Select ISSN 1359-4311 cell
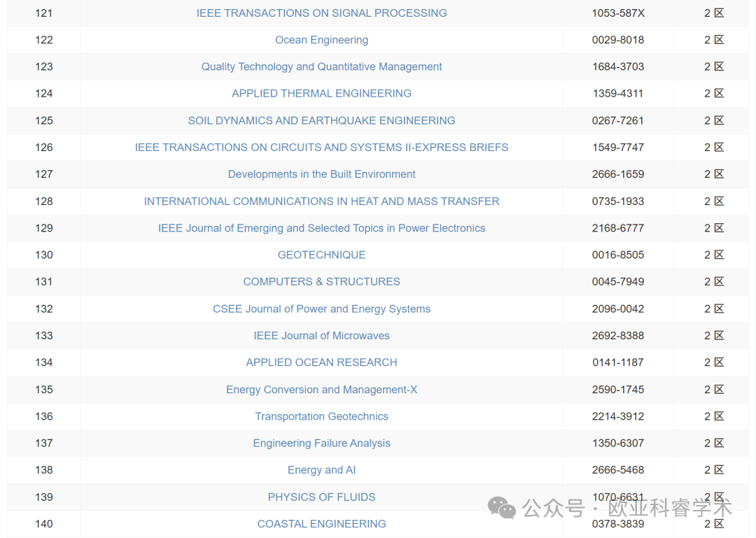This screenshot has height=538, width=756. (x=618, y=94)
